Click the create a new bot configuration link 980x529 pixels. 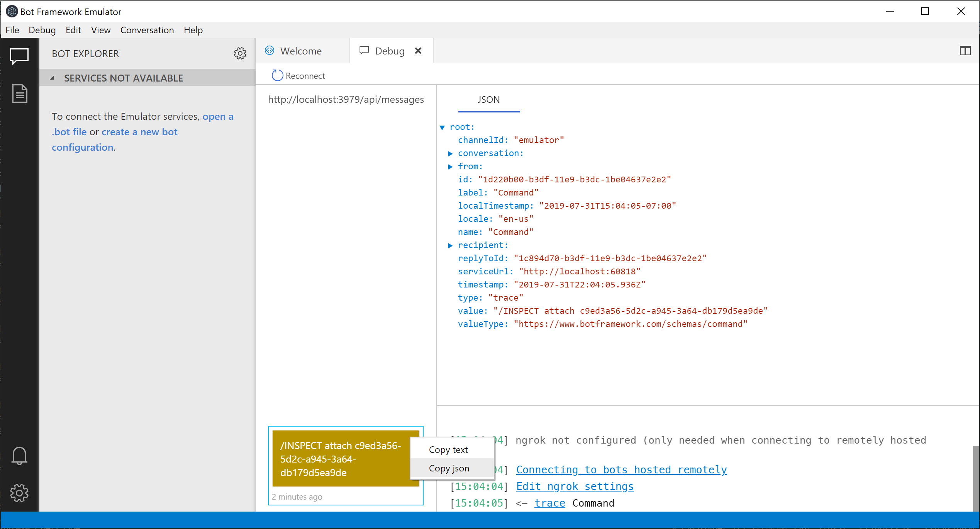(x=139, y=132)
